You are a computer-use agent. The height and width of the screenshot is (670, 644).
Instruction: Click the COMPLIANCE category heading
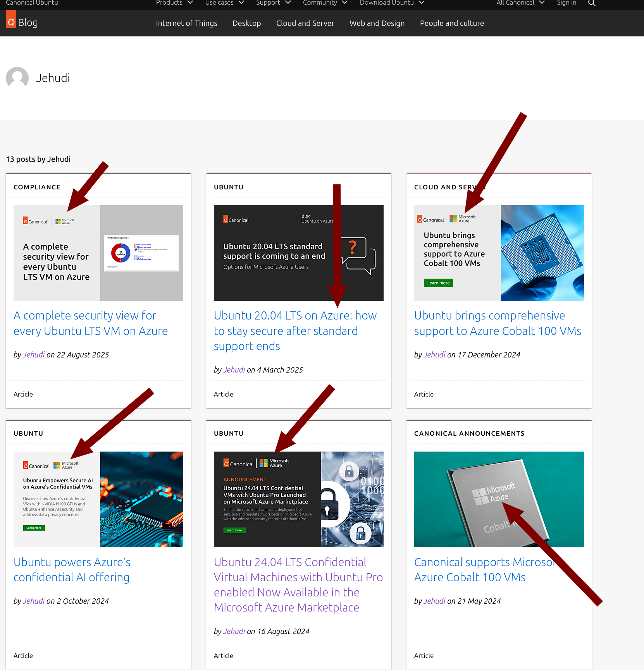[x=37, y=187]
